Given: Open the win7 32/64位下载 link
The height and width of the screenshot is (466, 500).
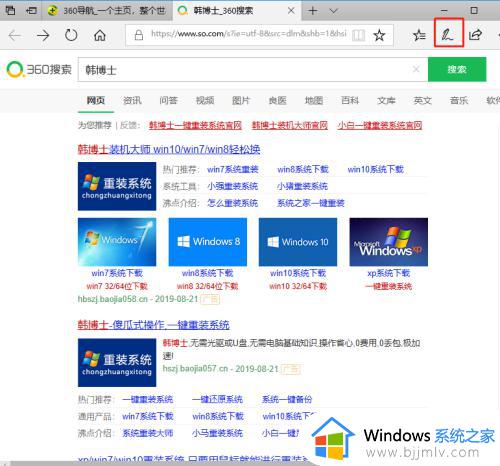Looking at the screenshot, I should [x=117, y=286].
